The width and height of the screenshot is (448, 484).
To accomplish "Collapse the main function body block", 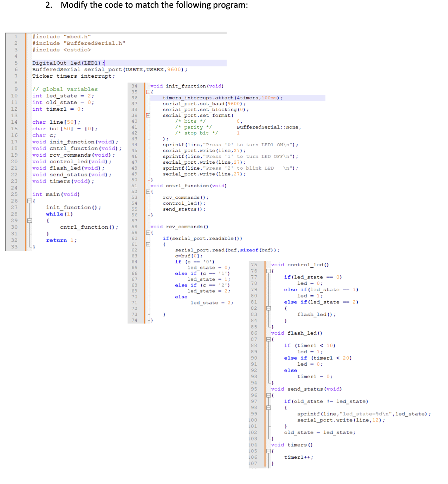I will [30, 201].
